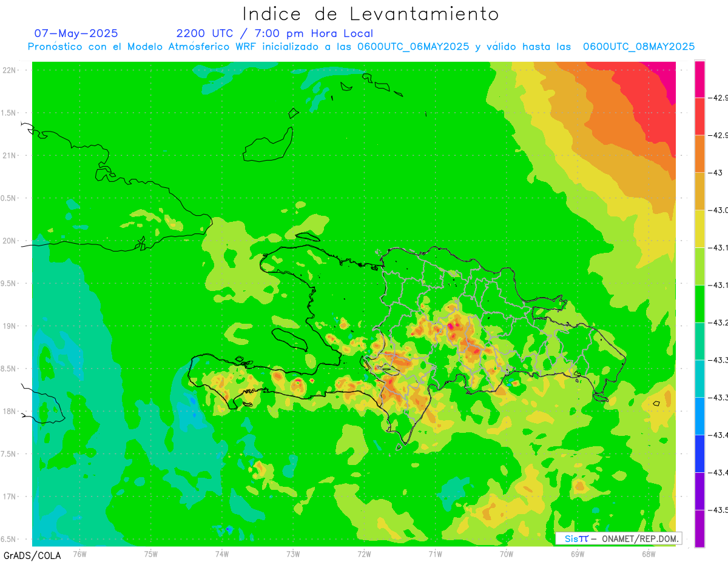Click the '20N' latitude axis label
Screen dimensions: 728x562
[9, 241]
